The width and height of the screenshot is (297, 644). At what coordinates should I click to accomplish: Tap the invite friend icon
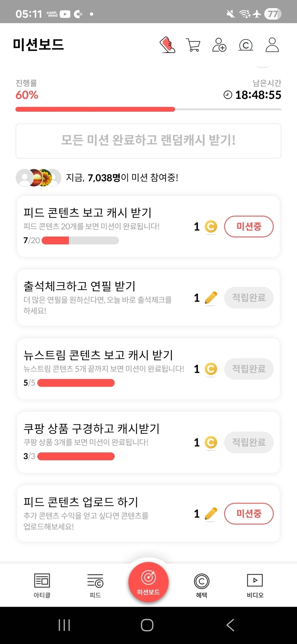coord(219,45)
